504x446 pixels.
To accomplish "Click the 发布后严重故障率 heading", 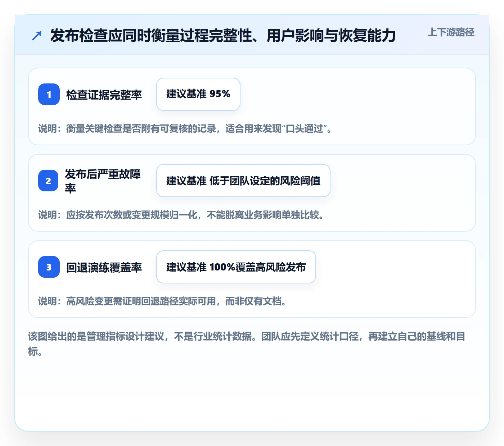I will (x=103, y=181).
